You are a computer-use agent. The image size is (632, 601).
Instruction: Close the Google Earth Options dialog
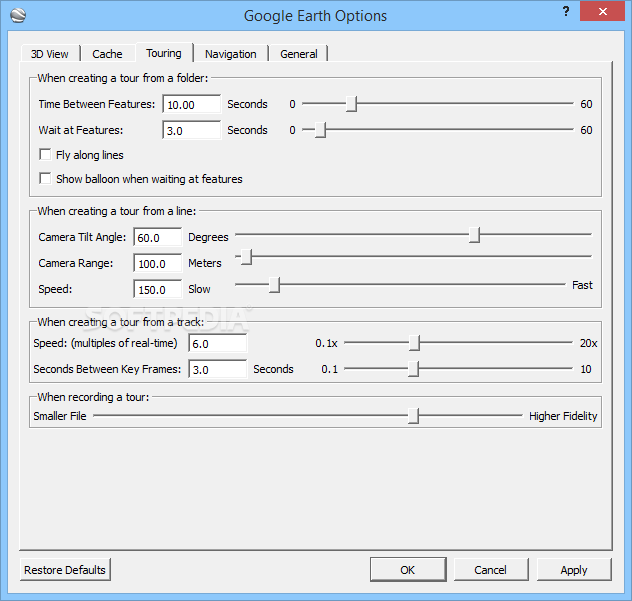[603, 11]
